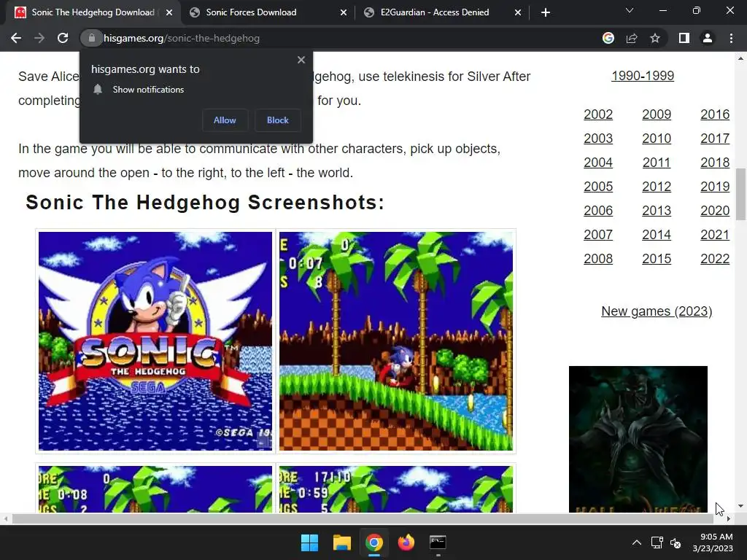The image size is (747, 560).
Task: Click the dark fantasy game banner in sidebar
Action: coord(638,439)
